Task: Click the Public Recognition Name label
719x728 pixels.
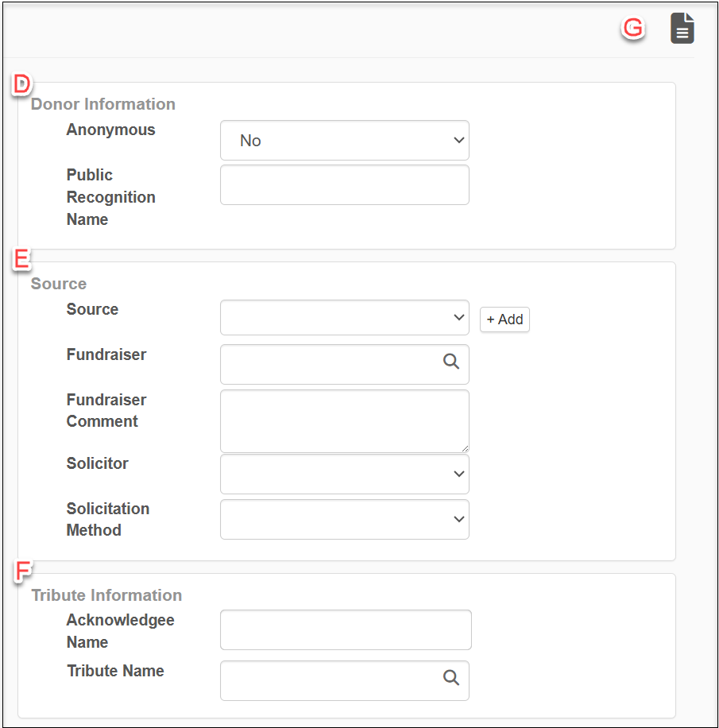Action: point(110,197)
